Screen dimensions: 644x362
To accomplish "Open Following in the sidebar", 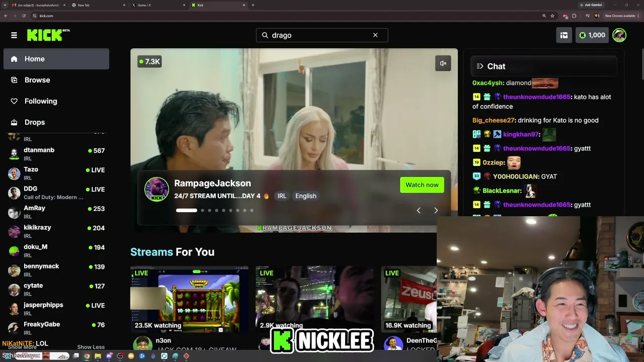I will tap(56, 101).
